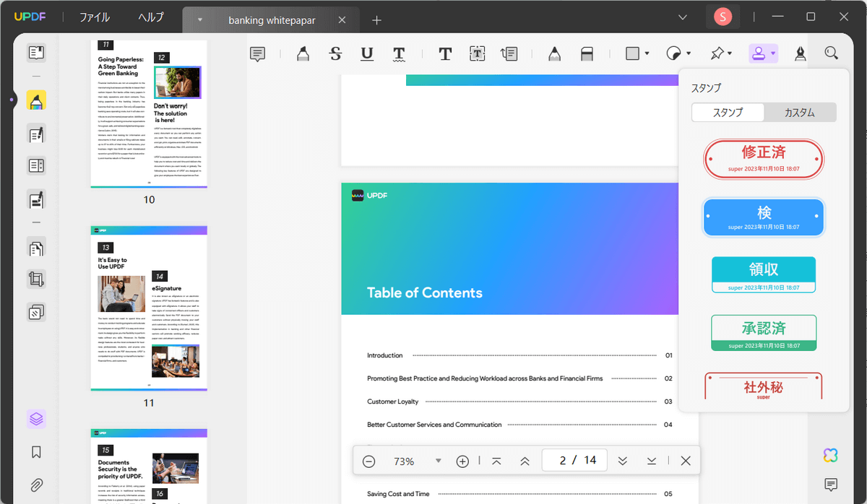Go to the first page
Image resolution: width=867 pixels, height=504 pixels.
pos(496,461)
